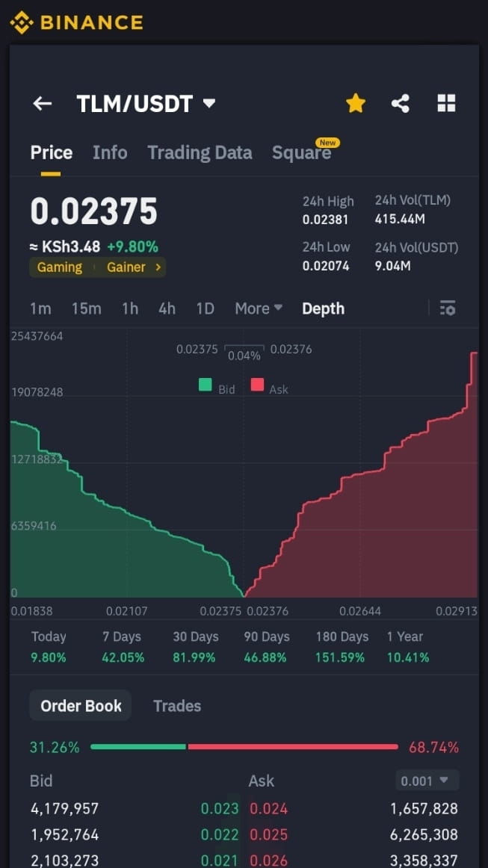Click the 0.02375 last price
This screenshot has height=868, width=488.
pos(93,211)
